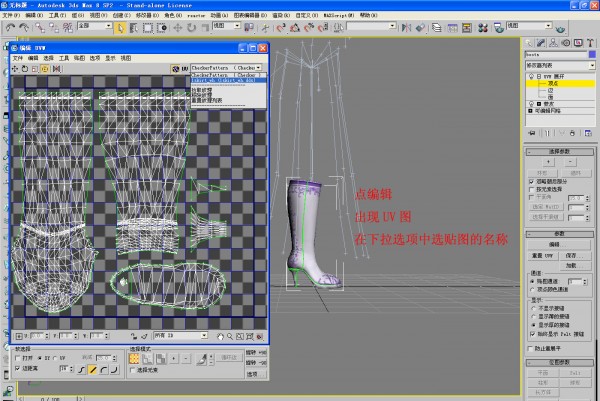Screen dimensions: 600x401
Task: Enable the 边距离 checkbox
Action: click(x=18, y=369)
